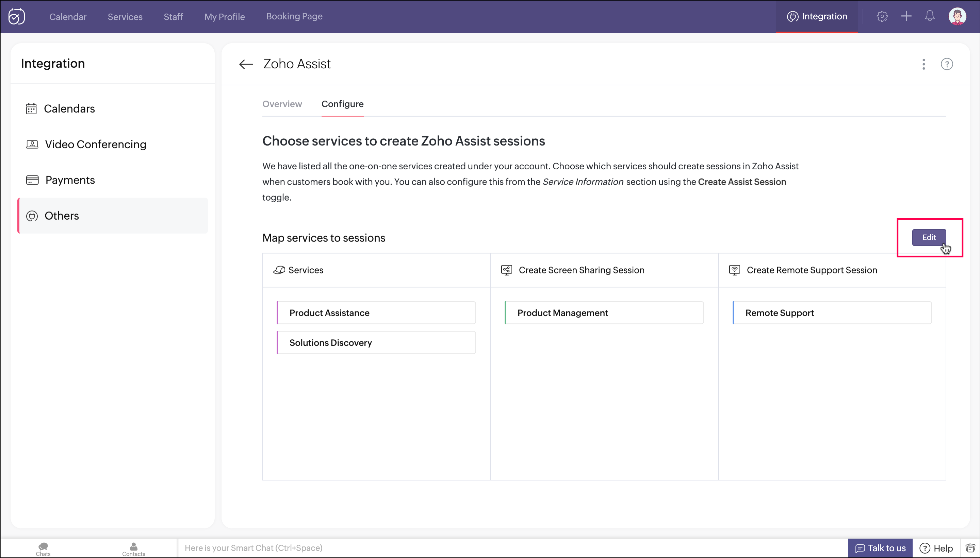Screen dimensions: 980x558
Task: Select Payments in the sidebar
Action: point(113,180)
